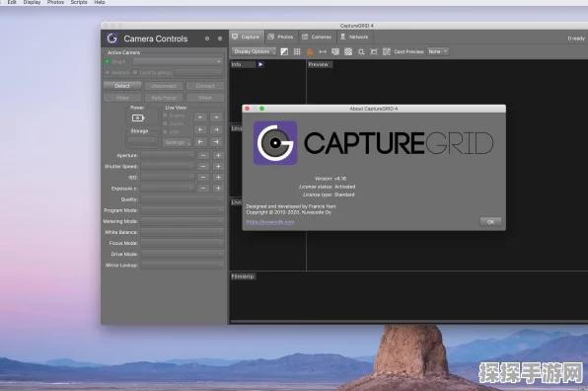The image size is (588, 391).
Task: Click left arrow beside Live View Settings
Action: (x=200, y=142)
